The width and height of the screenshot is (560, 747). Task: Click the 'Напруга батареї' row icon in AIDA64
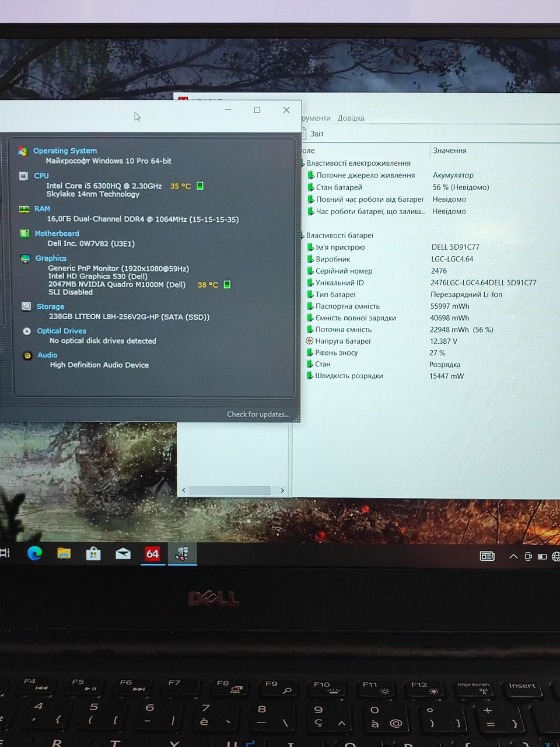pyautogui.click(x=310, y=341)
